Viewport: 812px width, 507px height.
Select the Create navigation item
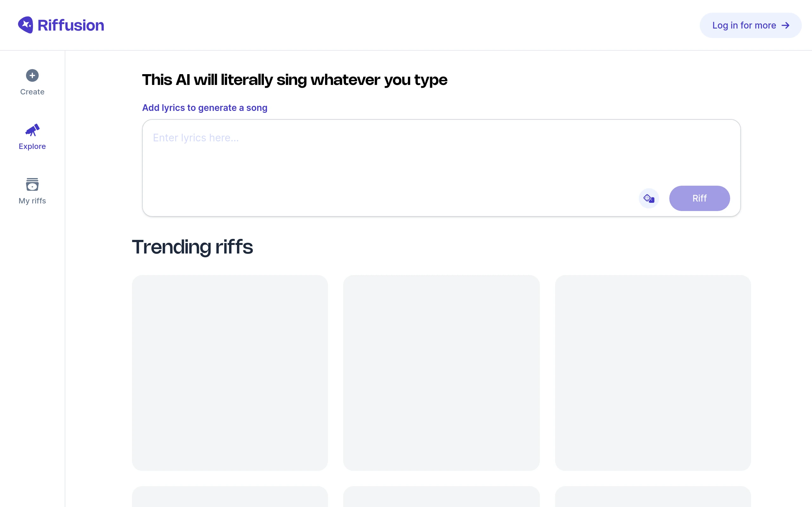pyautogui.click(x=32, y=82)
